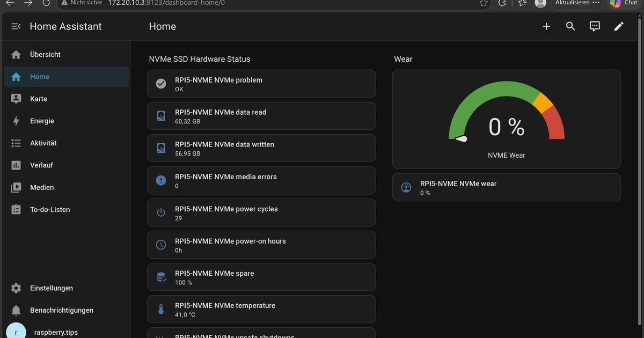Click the browser address bar URL

tap(166, 3)
